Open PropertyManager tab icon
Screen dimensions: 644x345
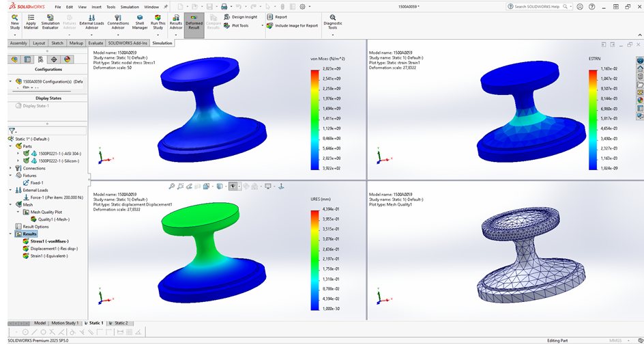click(x=27, y=59)
